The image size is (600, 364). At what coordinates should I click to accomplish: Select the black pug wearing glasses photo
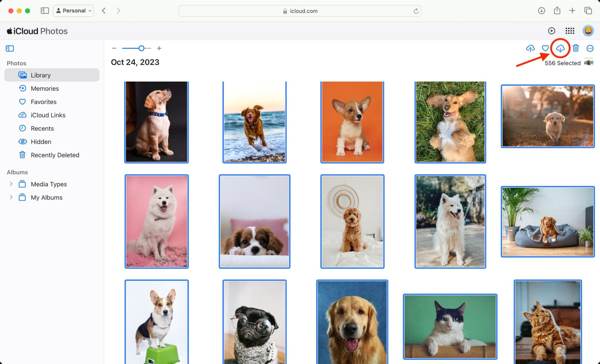point(254,322)
